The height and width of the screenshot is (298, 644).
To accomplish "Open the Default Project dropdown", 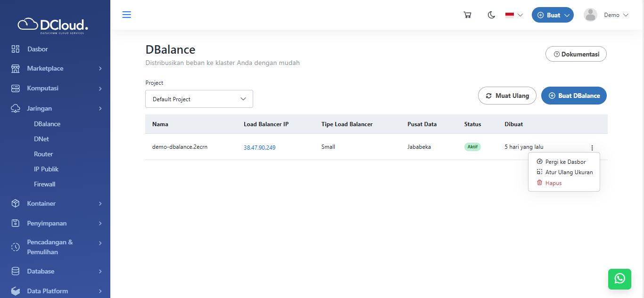I will tap(199, 99).
